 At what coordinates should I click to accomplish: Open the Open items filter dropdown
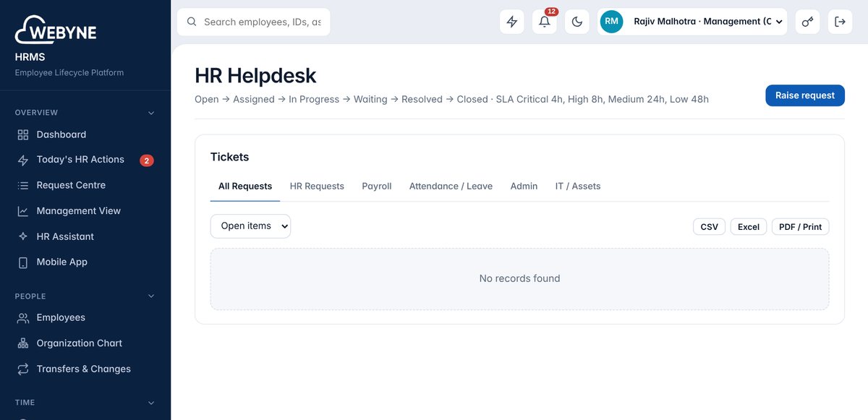point(250,226)
